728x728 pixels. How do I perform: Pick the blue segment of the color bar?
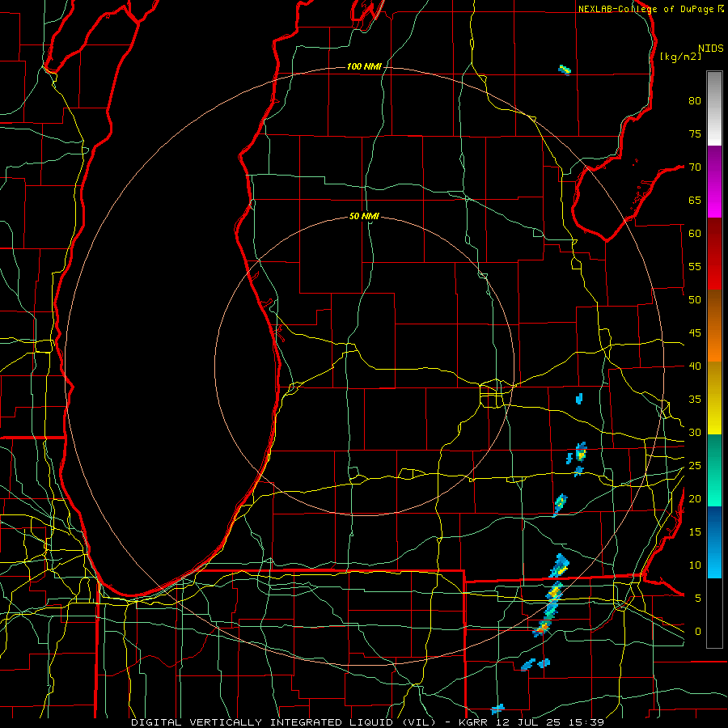click(714, 542)
